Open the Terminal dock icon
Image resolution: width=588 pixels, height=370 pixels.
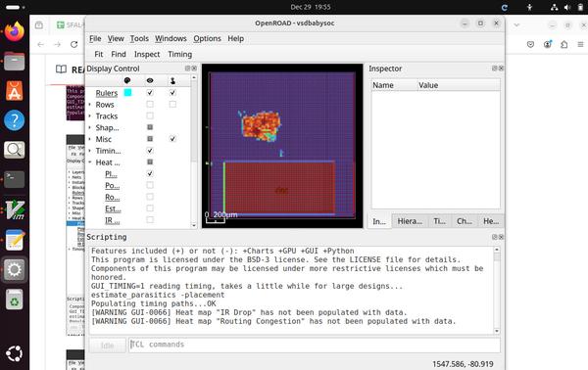click(15, 179)
